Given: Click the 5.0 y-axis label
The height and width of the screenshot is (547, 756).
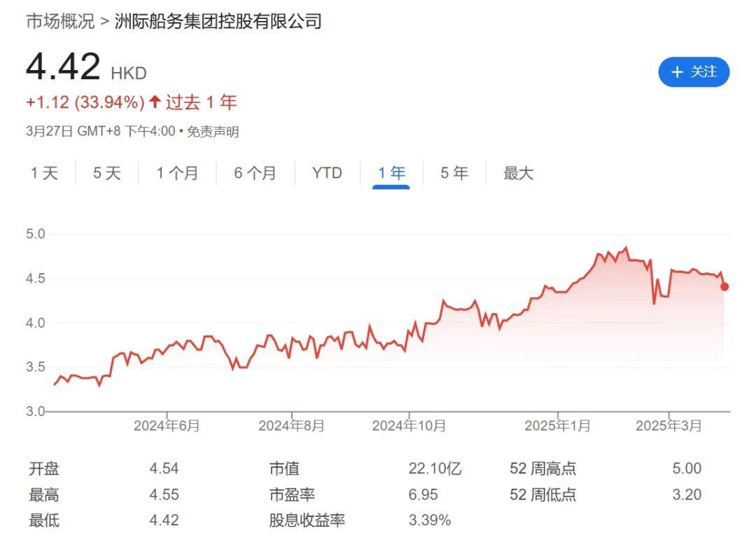Looking at the screenshot, I should pyautogui.click(x=35, y=234).
